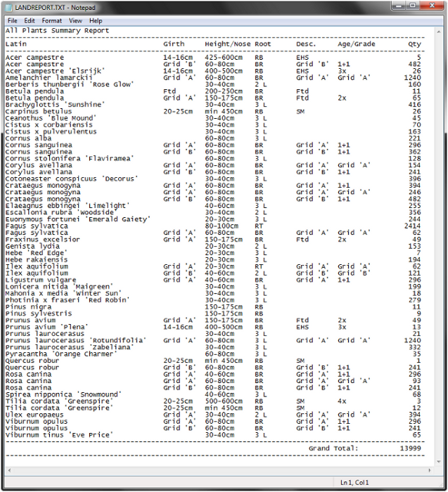Click the 'Grand Total:' label
The height and width of the screenshot is (492, 448).
[333, 448]
